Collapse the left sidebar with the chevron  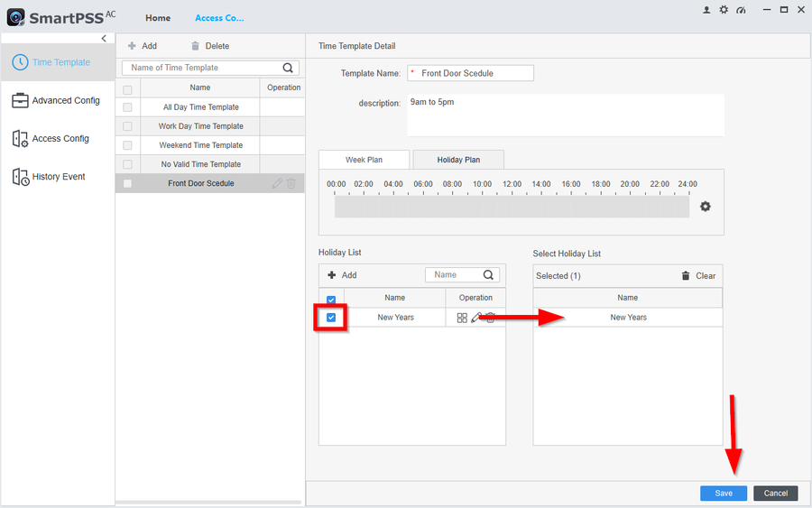(x=104, y=38)
